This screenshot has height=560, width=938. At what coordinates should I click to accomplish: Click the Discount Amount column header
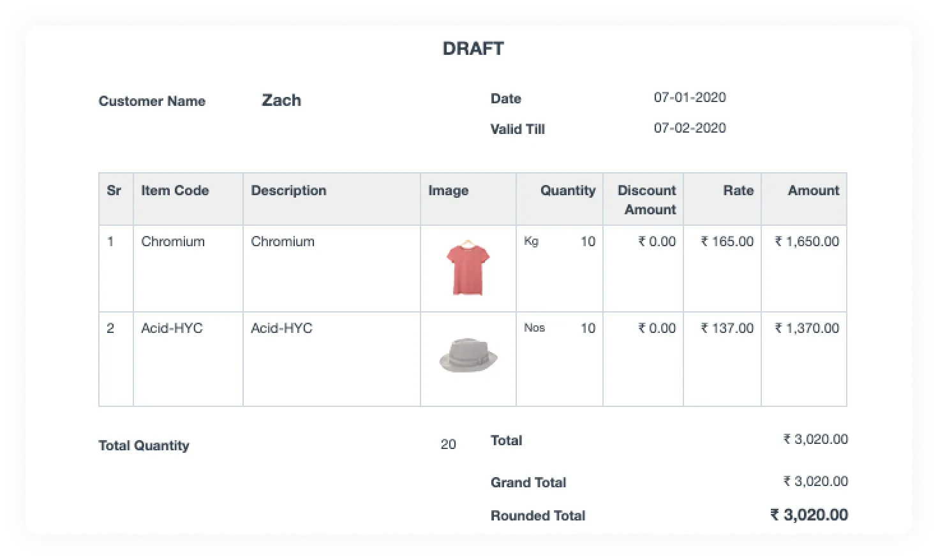coord(646,200)
